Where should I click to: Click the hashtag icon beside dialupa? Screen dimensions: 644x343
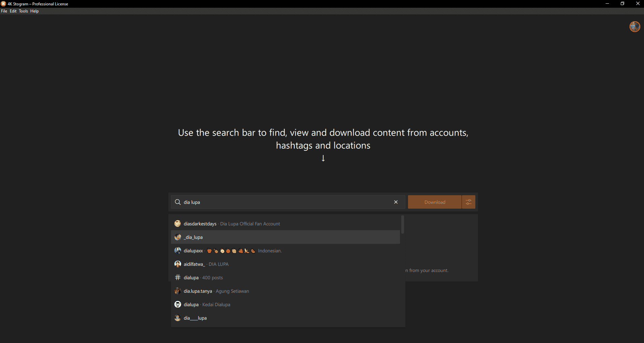(178, 277)
